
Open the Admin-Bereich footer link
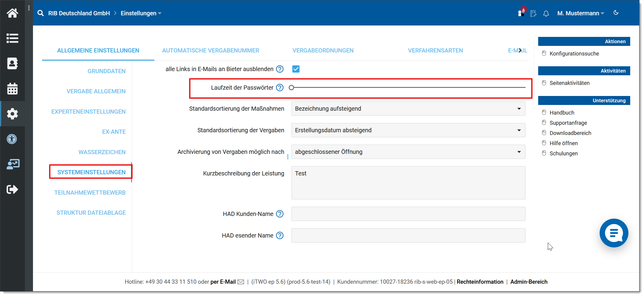(x=529, y=282)
